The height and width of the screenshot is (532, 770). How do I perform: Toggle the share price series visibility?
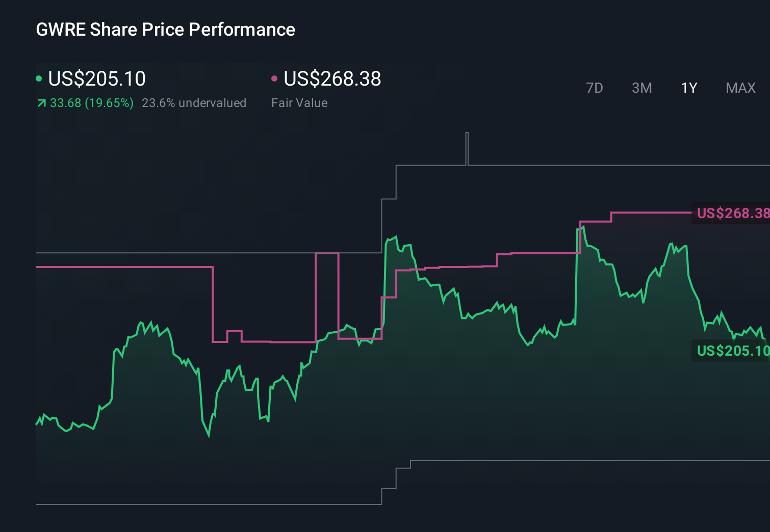[97, 79]
